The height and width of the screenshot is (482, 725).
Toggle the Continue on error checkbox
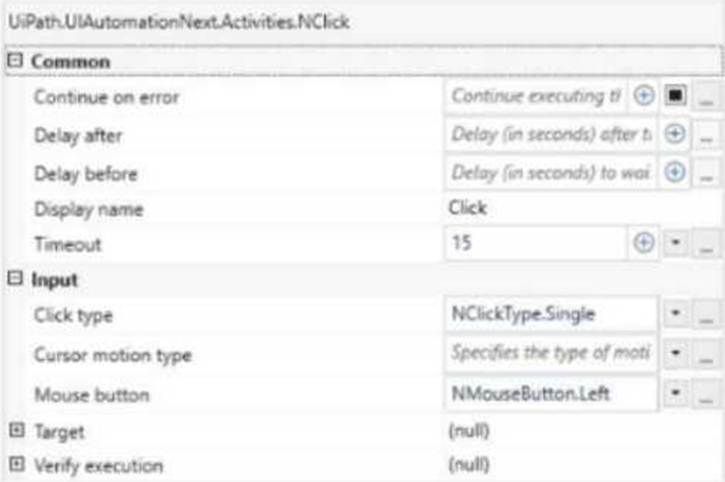point(675,96)
